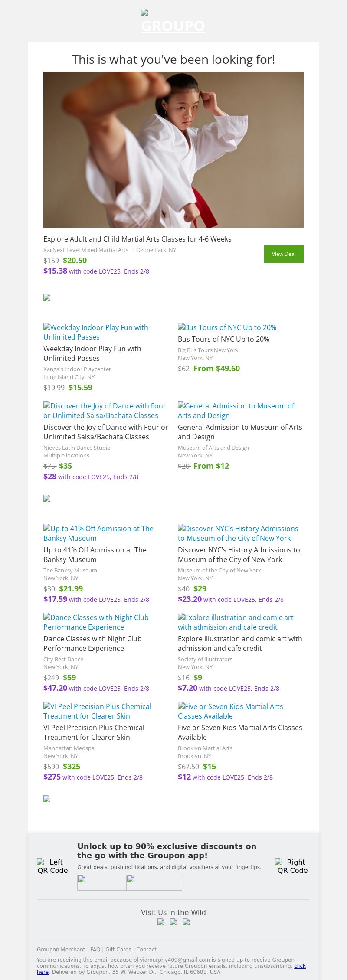The height and width of the screenshot is (980, 347).
Task: Click the martial arts kick hero photo
Action: 173,150
